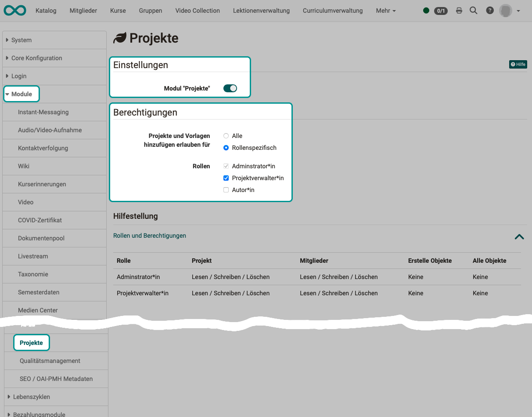532x417 pixels.
Task: Click the help question mark icon
Action: pyautogui.click(x=490, y=11)
